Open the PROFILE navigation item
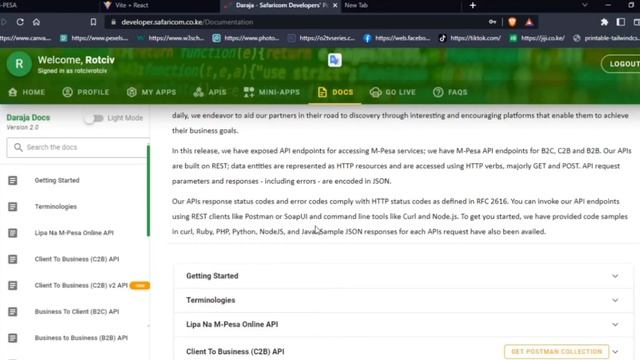This screenshot has width=640, height=360. pyautogui.click(x=86, y=92)
